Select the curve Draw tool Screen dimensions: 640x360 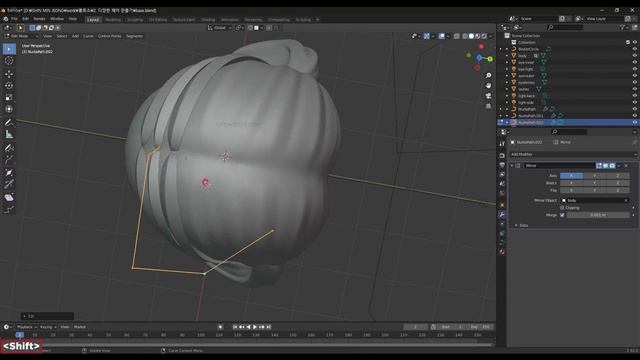pyautogui.click(x=9, y=148)
